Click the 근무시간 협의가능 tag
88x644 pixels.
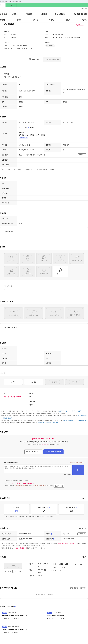coord(23,137)
